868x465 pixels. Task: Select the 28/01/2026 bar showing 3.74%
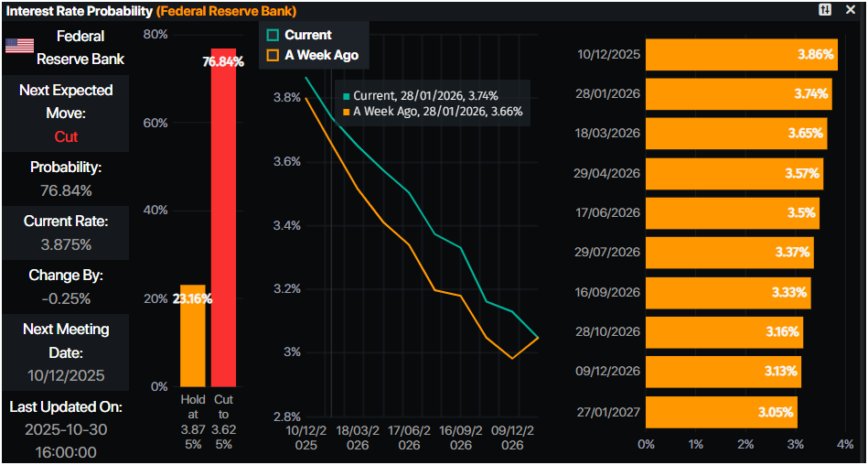pyautogui.click(x=738, y=93)
